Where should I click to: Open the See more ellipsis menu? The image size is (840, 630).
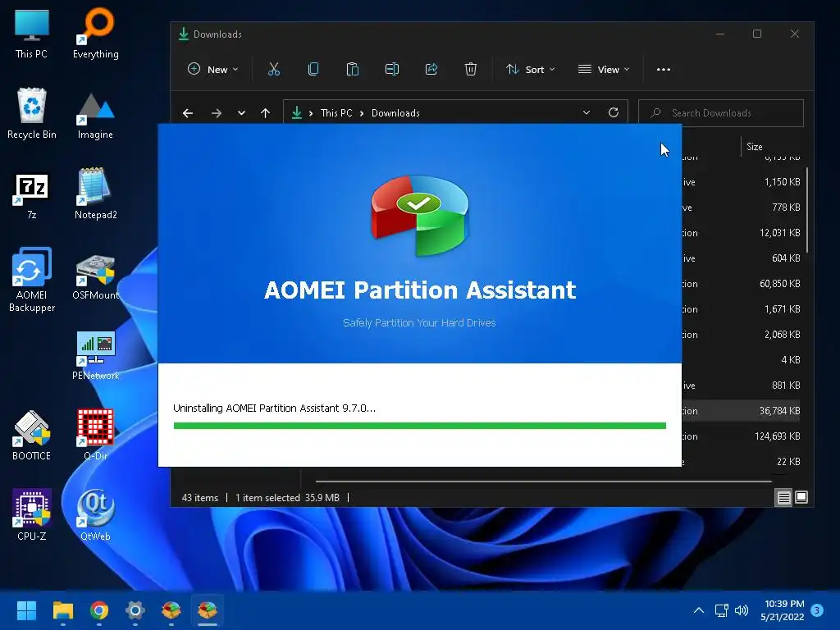(663, 69)
